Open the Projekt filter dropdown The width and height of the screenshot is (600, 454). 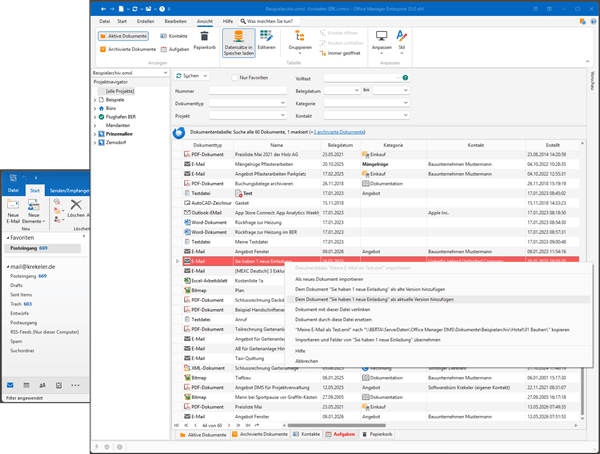pos(282,115)
